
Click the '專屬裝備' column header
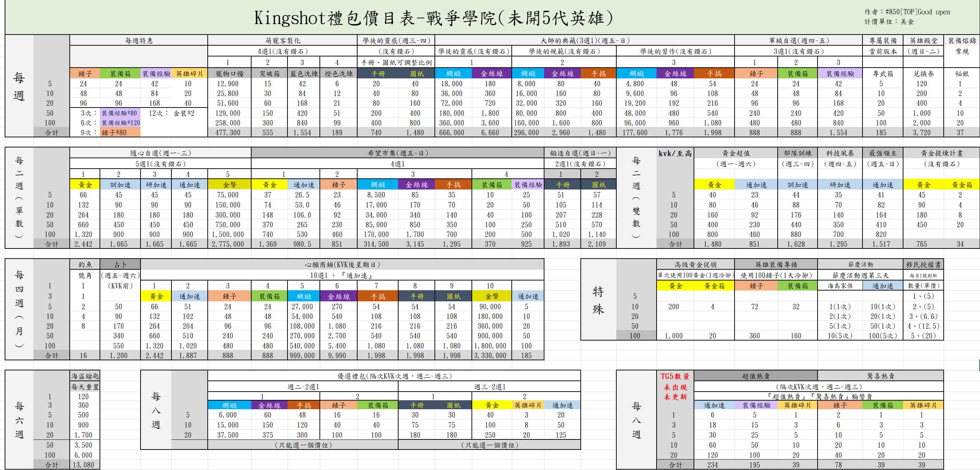click(x=883, y=41)
